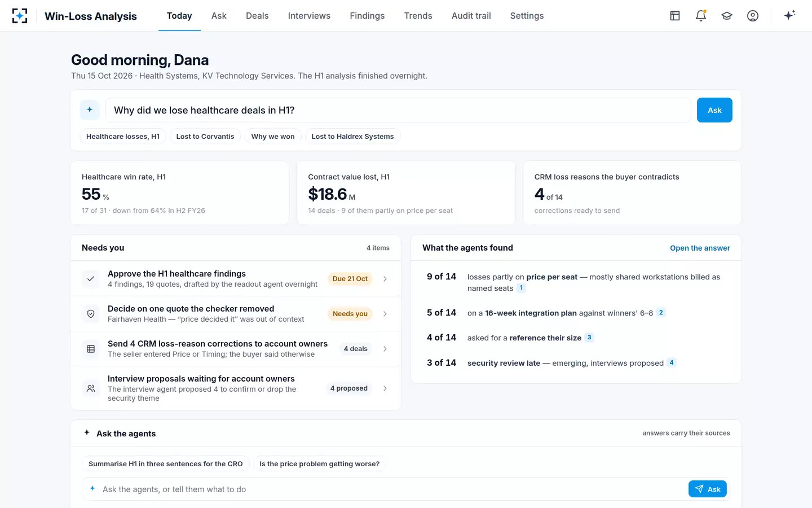Select the Healthcare losses, H1 chip
The height and width of the screenshot is (508, 812).
pos(123,136)
